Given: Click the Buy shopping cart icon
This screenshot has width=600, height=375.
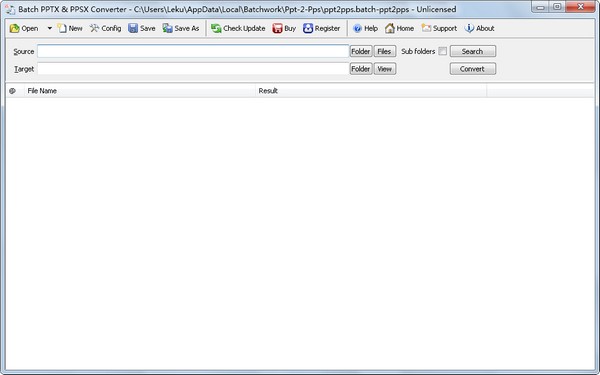Looking at the screenshot, I should click(x=277, y=28).
